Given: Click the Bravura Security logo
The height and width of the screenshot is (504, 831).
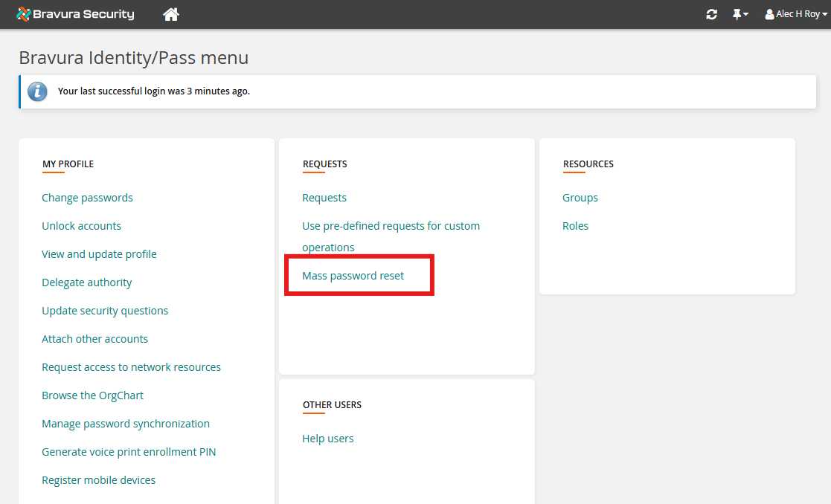Looking at the screenshot, I should (x=74, y=13).
